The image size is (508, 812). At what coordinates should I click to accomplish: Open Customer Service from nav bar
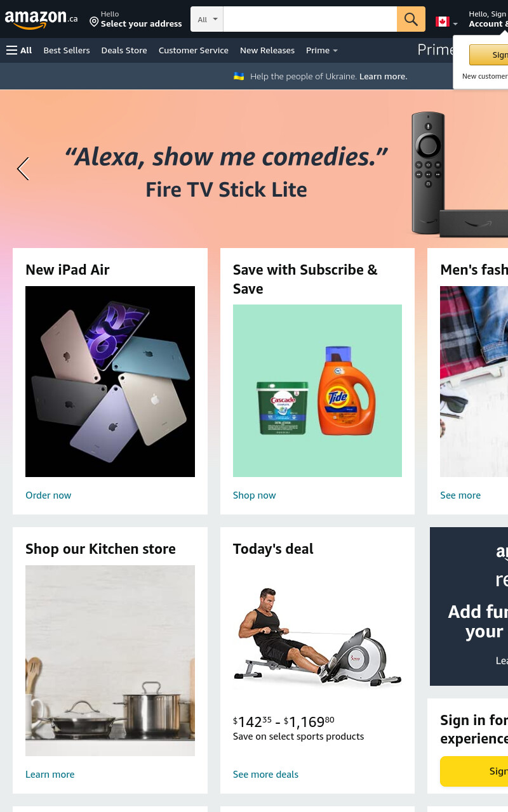click(194, 50)
